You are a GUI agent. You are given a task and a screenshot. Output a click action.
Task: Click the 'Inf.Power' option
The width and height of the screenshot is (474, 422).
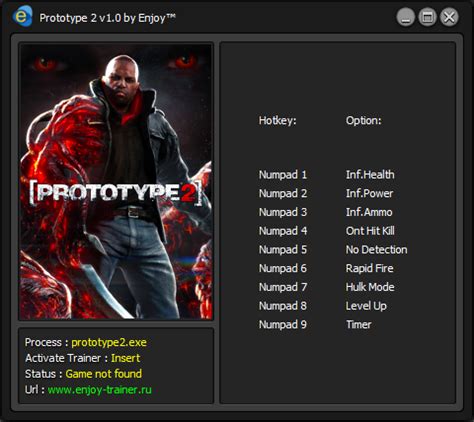pyautogui.click(x=369, y=193)
